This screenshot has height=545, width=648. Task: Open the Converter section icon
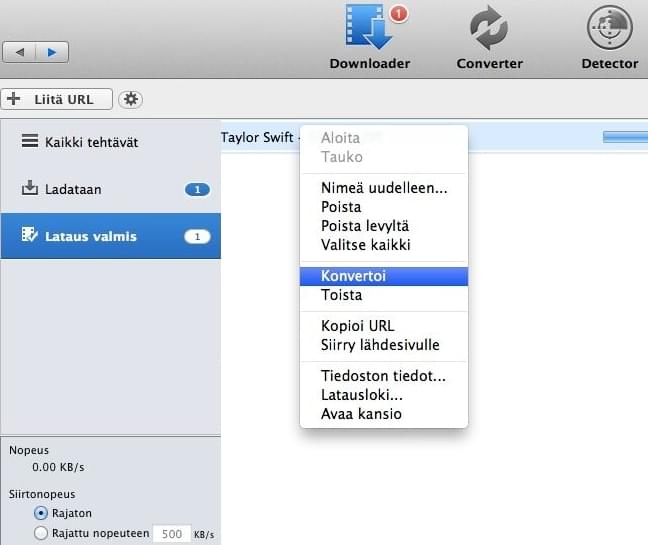(489, 27)
